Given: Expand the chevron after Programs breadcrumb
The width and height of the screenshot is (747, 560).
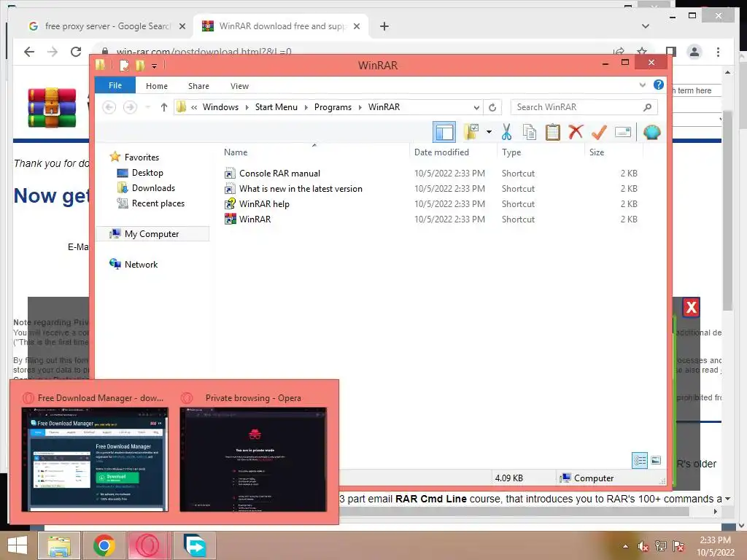Looking at the screenshot, I should click(360, 108).
